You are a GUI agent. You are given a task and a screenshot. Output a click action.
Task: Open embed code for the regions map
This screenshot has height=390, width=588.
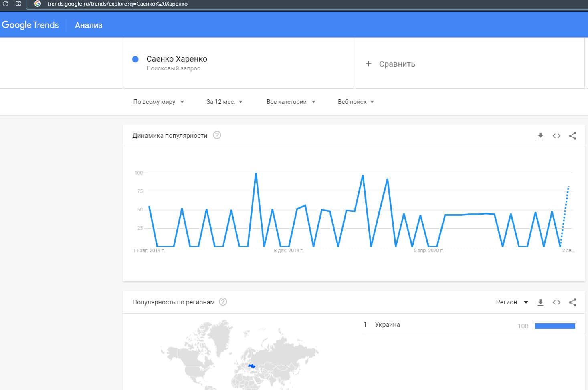[556, 302]
